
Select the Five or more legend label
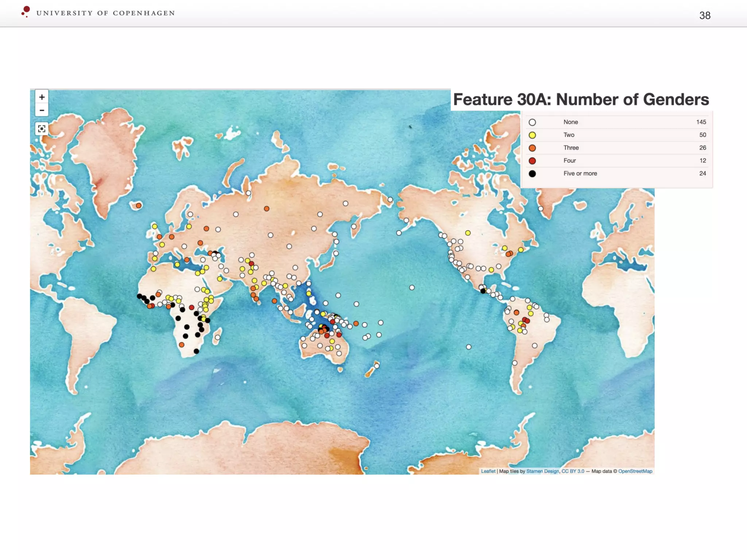[x=580, y=174]
